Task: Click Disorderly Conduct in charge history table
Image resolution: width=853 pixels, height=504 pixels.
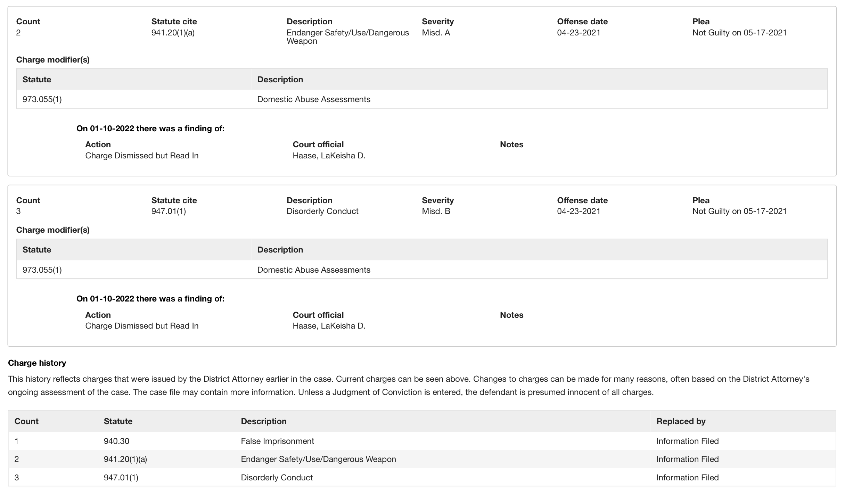Action: coord(277,478)
